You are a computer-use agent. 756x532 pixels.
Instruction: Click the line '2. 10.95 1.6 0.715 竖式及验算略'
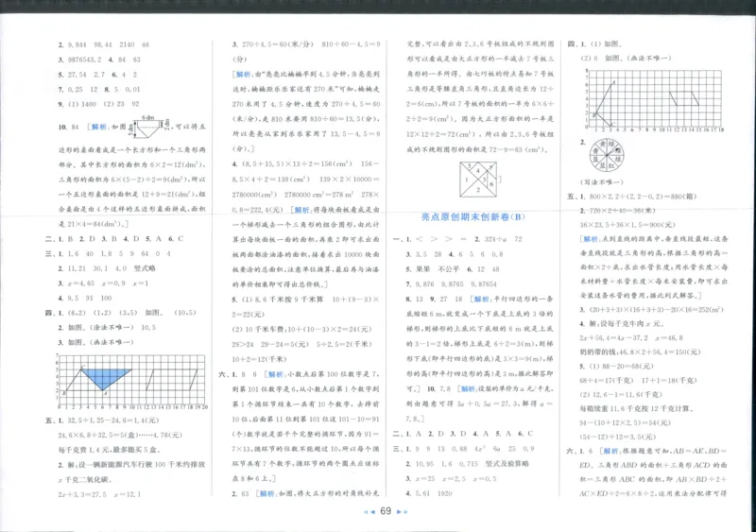pos(467,464)
